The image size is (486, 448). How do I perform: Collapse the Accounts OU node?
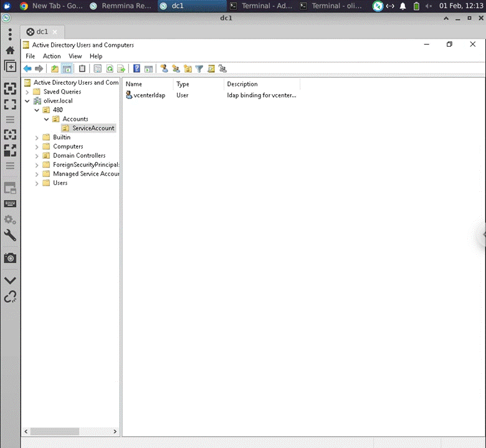[x=46, y=120]
